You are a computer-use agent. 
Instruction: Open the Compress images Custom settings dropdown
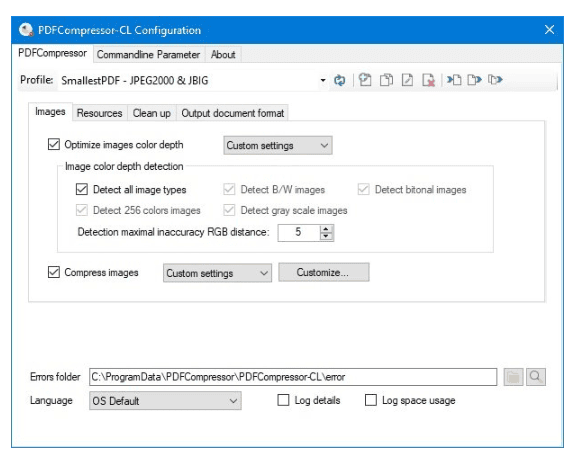217,273
